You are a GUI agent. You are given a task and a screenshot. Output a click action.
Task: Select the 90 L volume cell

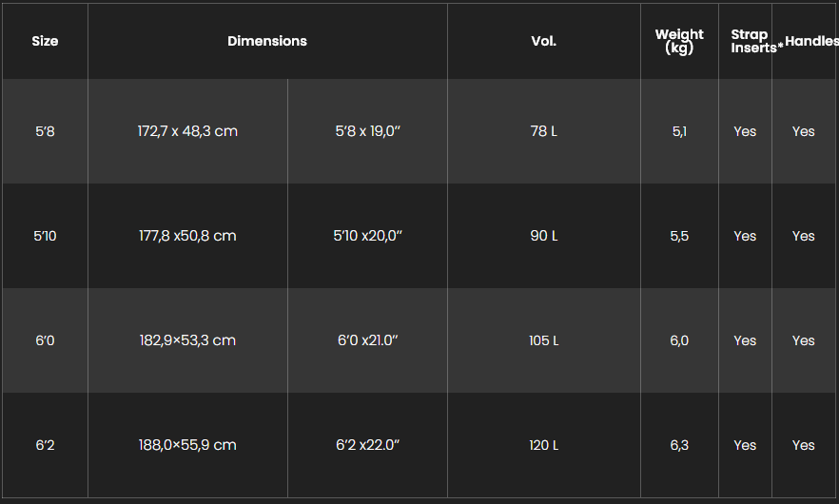pos(544,236)
